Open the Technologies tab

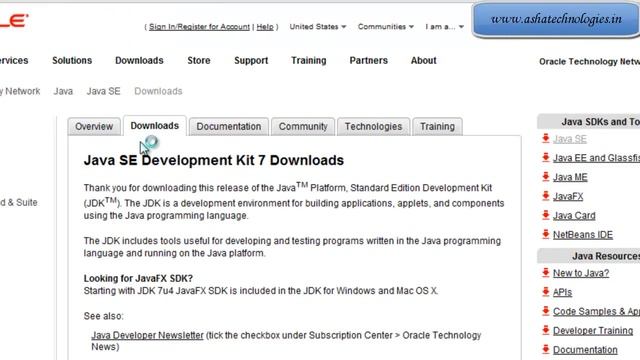373,127
